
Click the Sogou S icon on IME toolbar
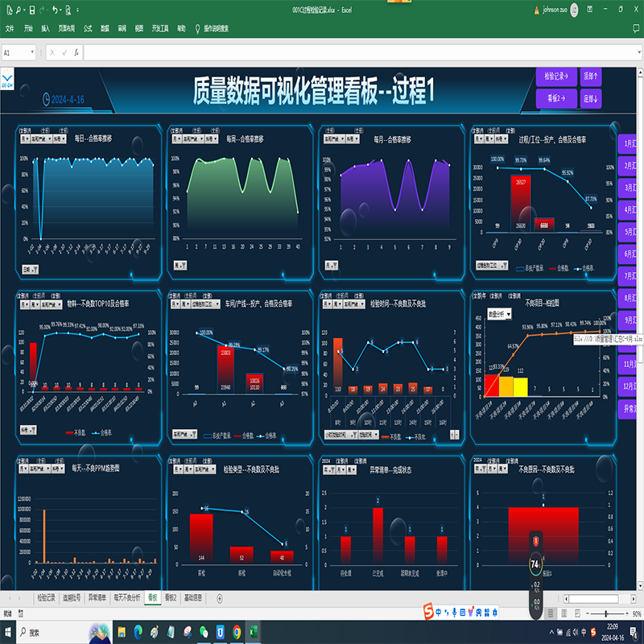pos(428,611)
